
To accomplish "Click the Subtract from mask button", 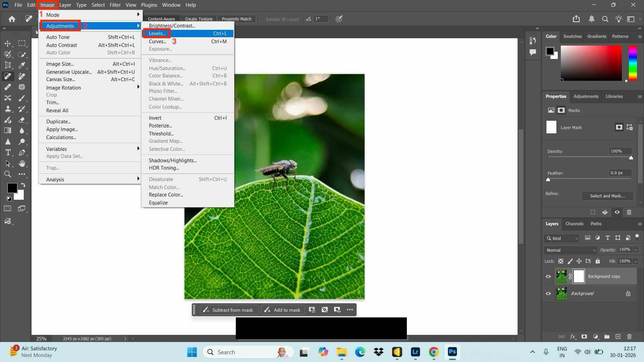I will click(x=229, y=310).
